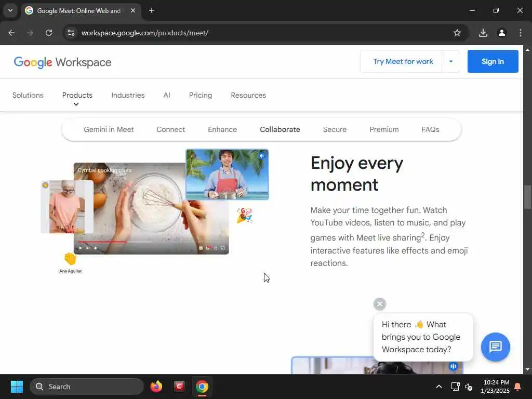Click the waving hand emoji above Ana Aguilar
This screenshot has width=532, height=399.
tap(70, 259)
